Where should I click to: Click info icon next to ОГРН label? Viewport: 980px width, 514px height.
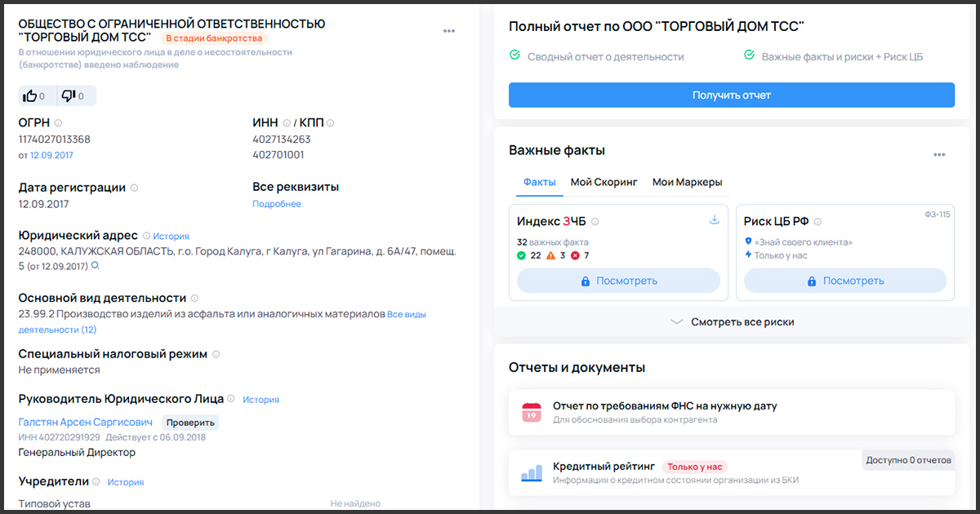click(x=58, y=123)
